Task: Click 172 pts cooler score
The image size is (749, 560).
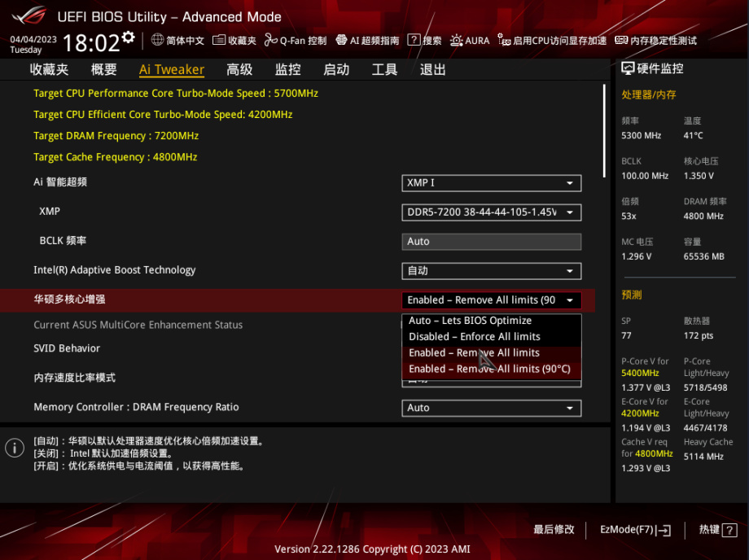Action: click(698, 335)
